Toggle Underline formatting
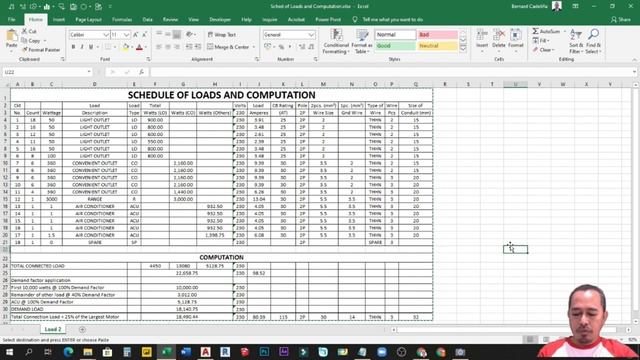The width and height of the screenshot is (640, 360). point(91,47)
